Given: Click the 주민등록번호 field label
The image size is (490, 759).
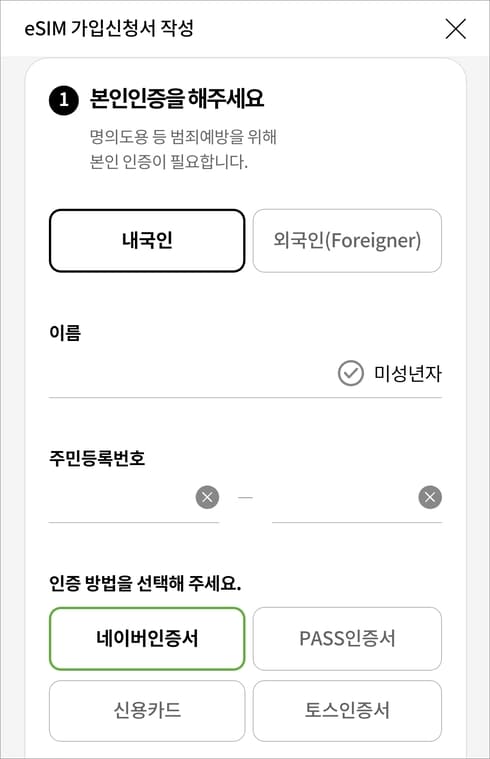Looking at the screenshot, I should click(x=97, y=457).
